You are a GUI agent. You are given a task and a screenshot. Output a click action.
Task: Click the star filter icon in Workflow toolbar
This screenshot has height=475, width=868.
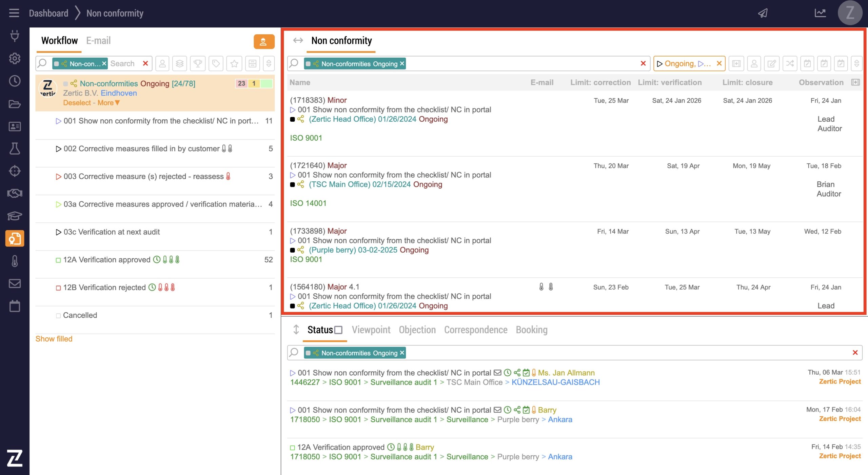(x=234, y=63)
